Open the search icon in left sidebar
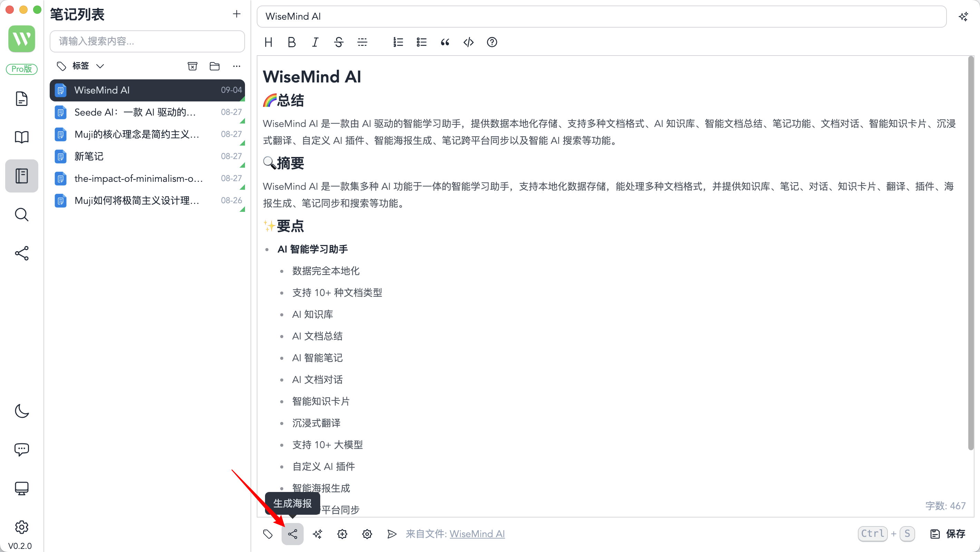Viewport: 980px width, 552px height. coord(22,215)
